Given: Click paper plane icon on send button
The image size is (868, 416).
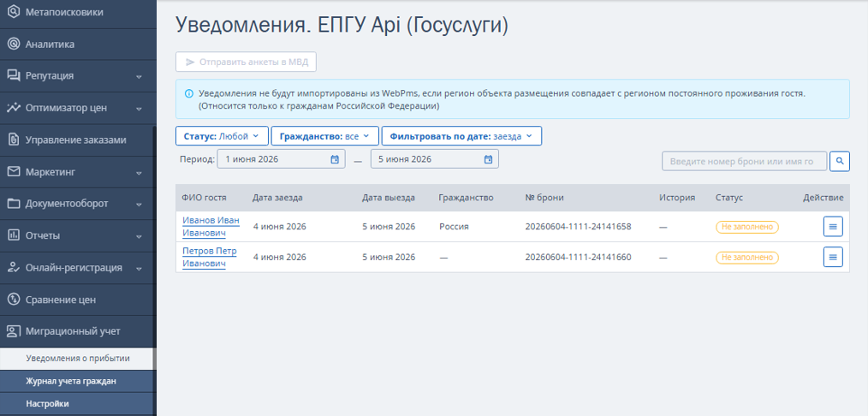Looking at the screenshot, I should pyautogui.click(x=190, y=62).
